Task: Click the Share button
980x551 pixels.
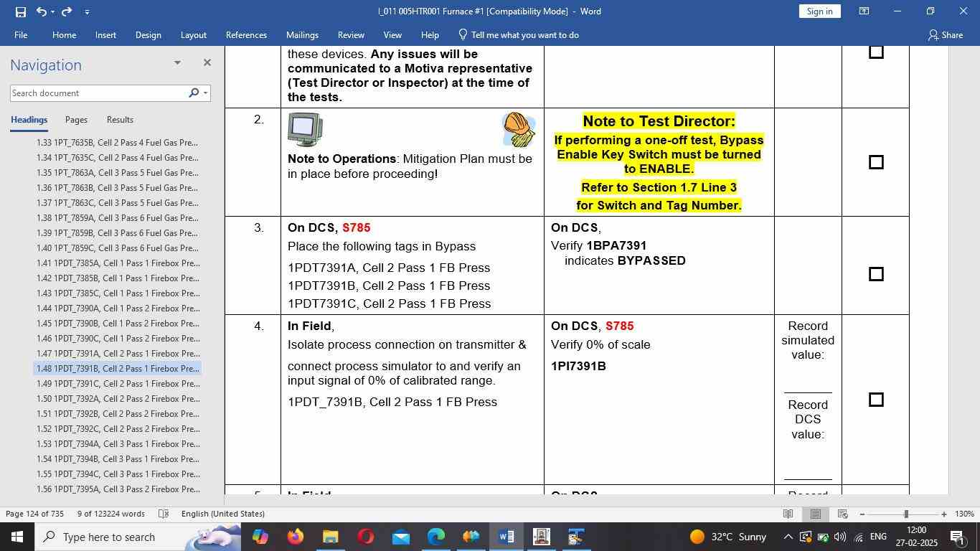Action: pyautogui.click(x=946, y=34)
